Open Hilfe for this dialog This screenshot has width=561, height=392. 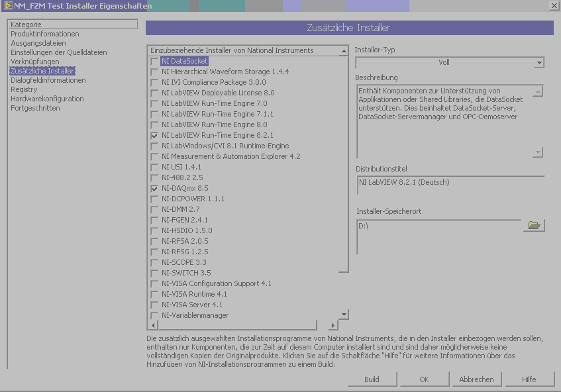pyautogui.click(x=529, y=379)
